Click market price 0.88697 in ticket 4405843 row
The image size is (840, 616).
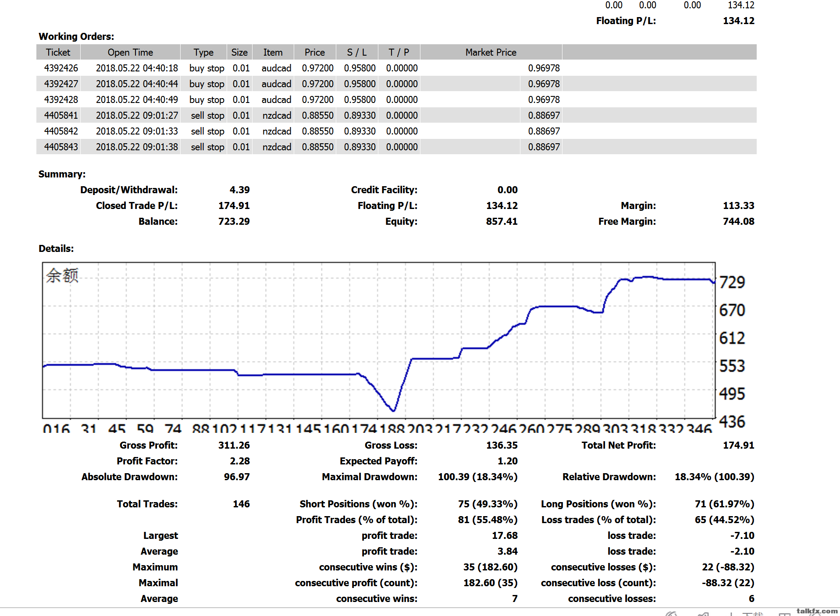(x=544, y=147)
